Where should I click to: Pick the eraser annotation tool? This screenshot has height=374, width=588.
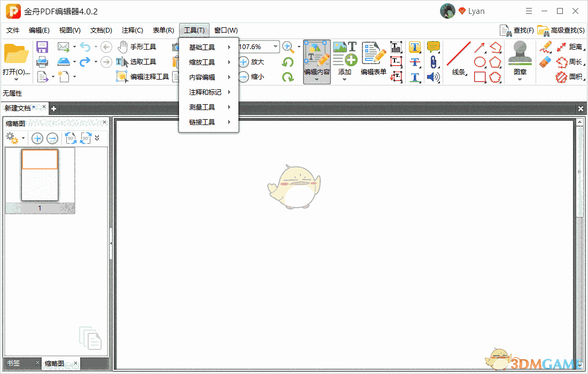[x=544, y=62]
